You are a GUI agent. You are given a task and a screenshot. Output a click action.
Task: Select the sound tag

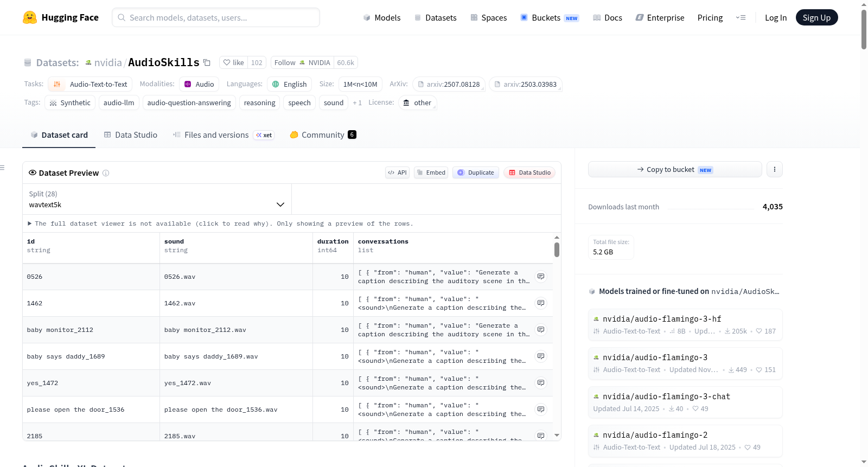pyautogui.click(x=334, y=103)
